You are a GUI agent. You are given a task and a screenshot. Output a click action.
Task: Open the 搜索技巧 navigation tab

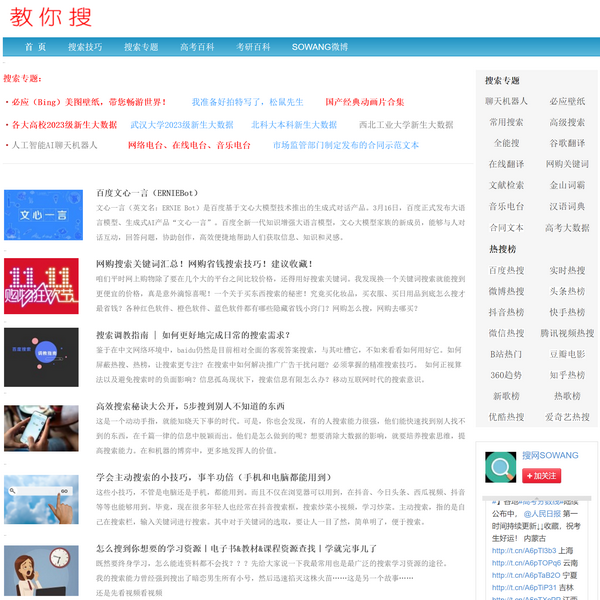[x=85, y=47]
